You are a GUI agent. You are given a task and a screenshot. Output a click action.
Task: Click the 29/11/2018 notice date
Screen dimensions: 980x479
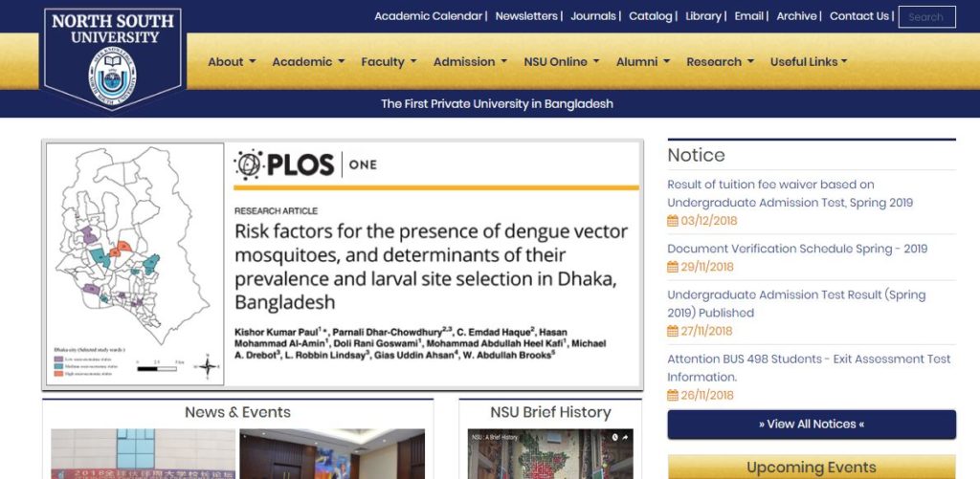(707, 267)
